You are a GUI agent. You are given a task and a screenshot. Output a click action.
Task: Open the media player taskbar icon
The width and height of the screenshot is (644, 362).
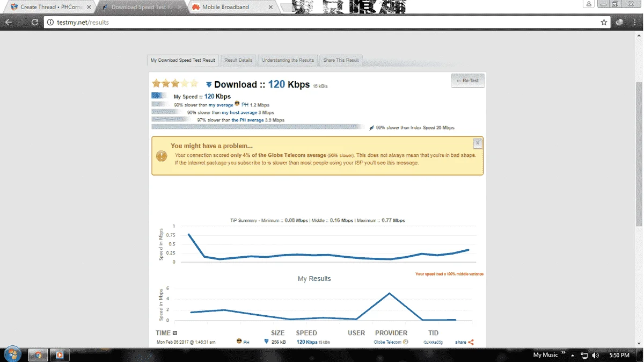tap(60, 355)
